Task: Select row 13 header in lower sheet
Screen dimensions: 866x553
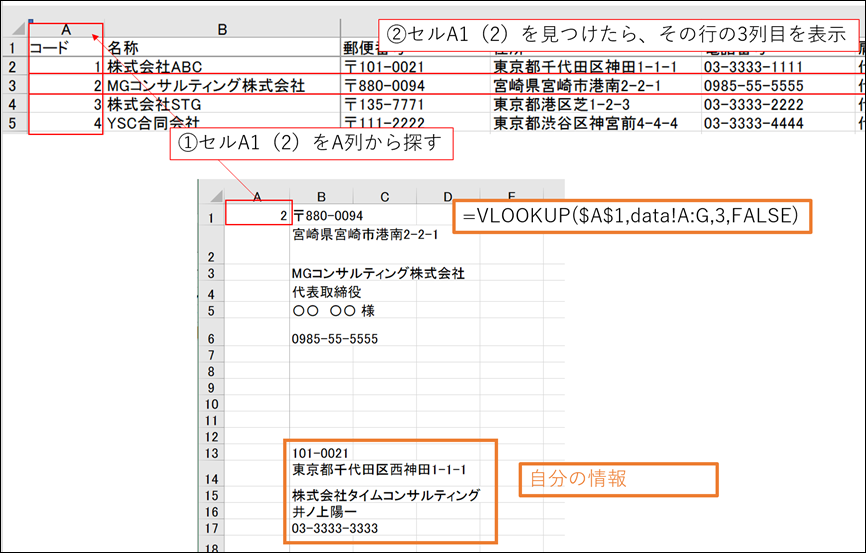Action: point(212,453)
